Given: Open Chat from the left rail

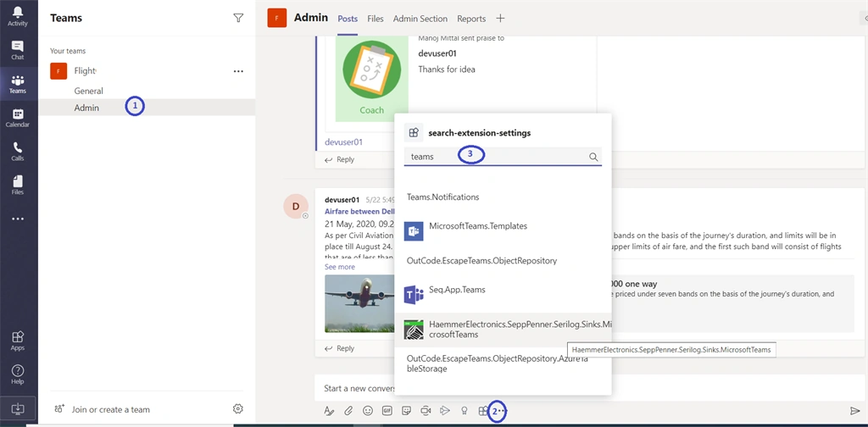Looking at the screenshot, I should click(18, 50).
